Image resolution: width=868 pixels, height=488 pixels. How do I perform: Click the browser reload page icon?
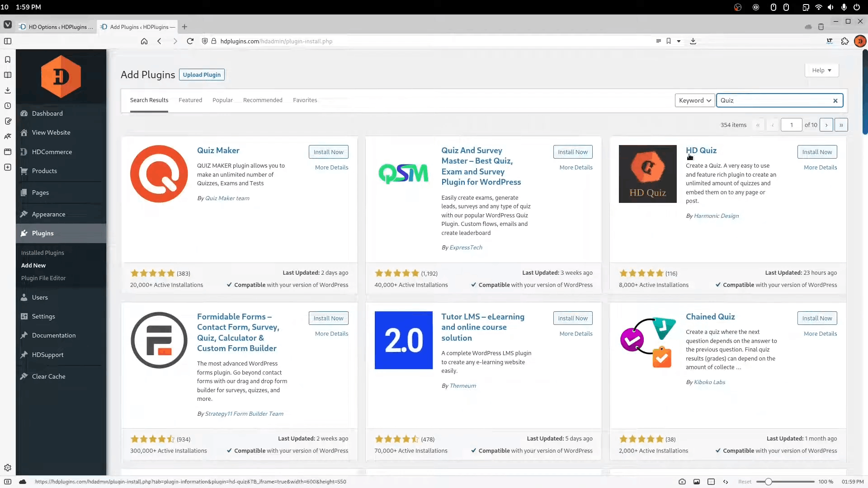coord(190,41)
